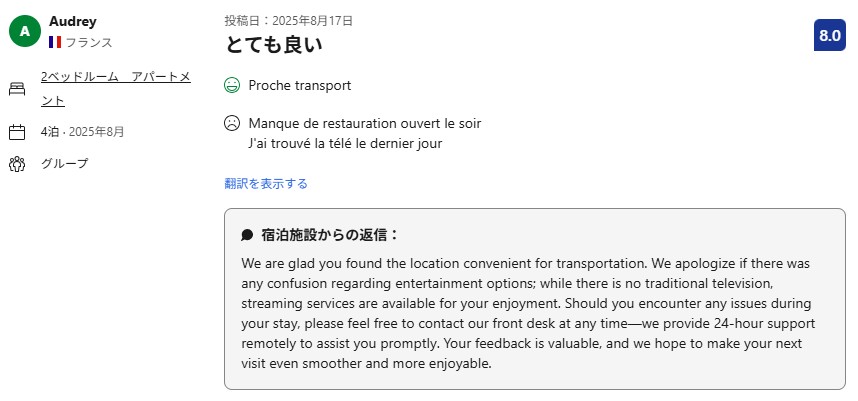Click the review title とても良い
The height and width of the screenshot is (401, 858).
[x=273, y=45]
